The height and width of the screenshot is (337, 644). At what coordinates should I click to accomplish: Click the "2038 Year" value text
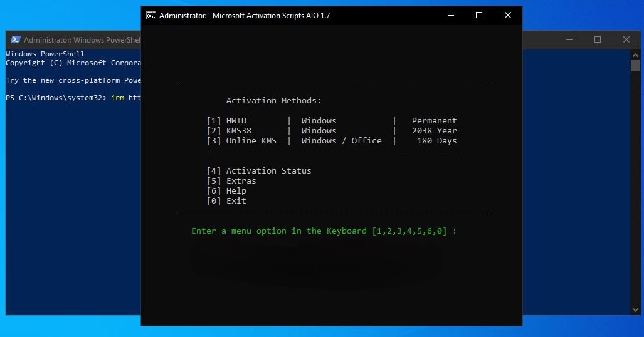tap(434, 130)
